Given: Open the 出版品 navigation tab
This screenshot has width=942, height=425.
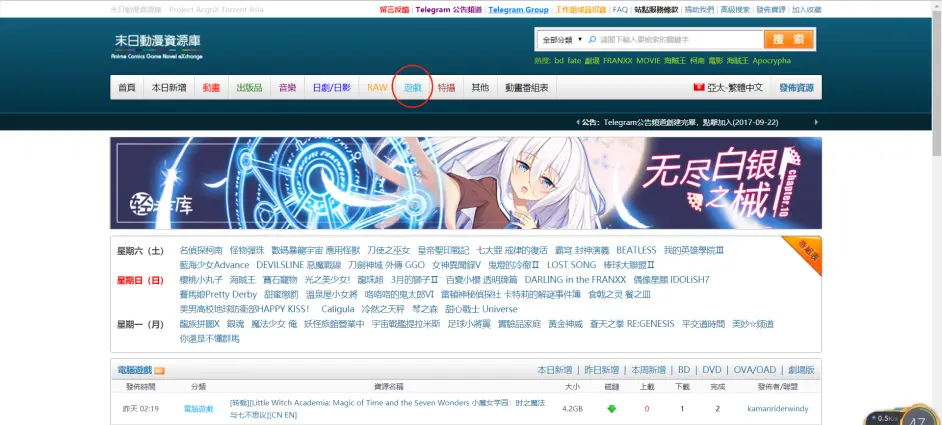Looking at the screenshot, I should tap(249, 88).
